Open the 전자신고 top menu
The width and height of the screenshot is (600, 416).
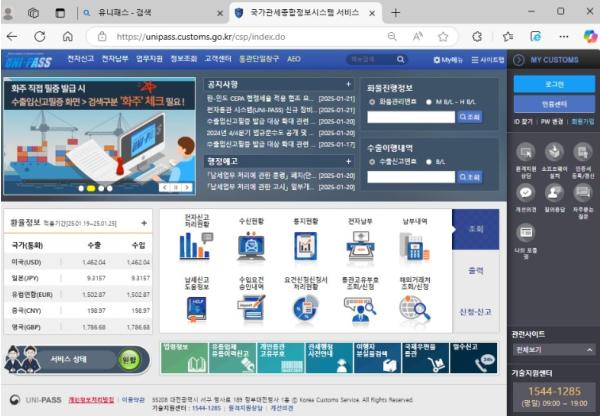pyautogui.click(x=82, y=59)
